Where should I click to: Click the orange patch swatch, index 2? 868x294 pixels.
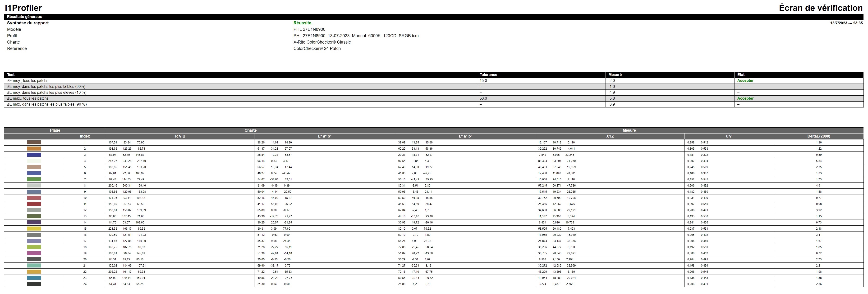pyautogui.click(x=34, y=149)
